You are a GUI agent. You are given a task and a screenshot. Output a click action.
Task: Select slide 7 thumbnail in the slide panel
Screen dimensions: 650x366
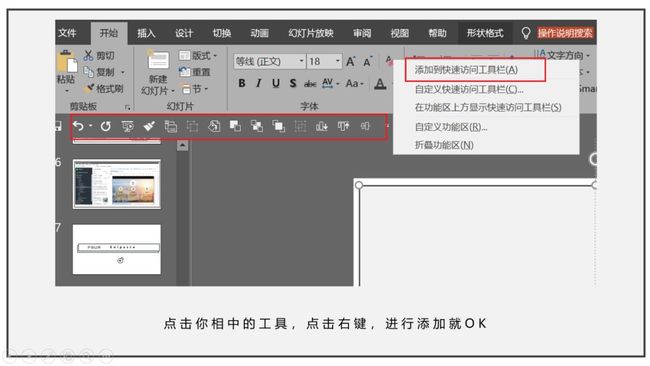(116, 249)
